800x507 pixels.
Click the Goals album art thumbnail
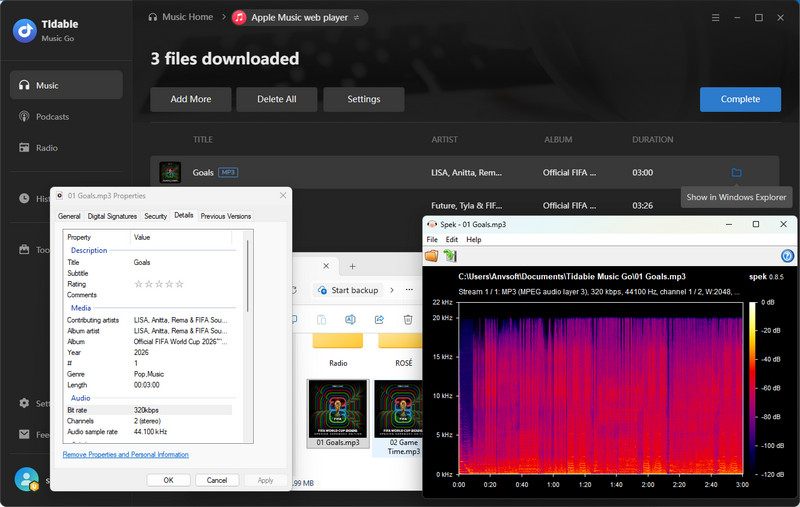point(170,172)
